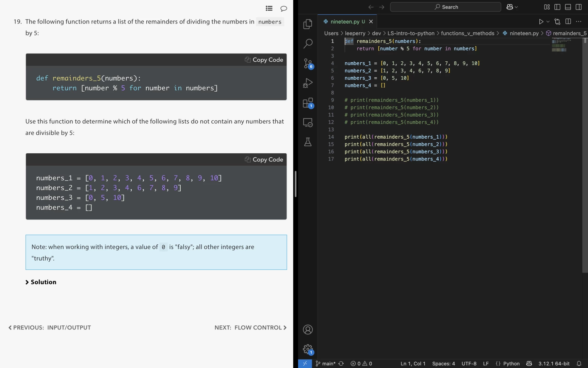588x368 pixels.
Task: Toggle the bottom panel visibility
Action: click(568, 7)
